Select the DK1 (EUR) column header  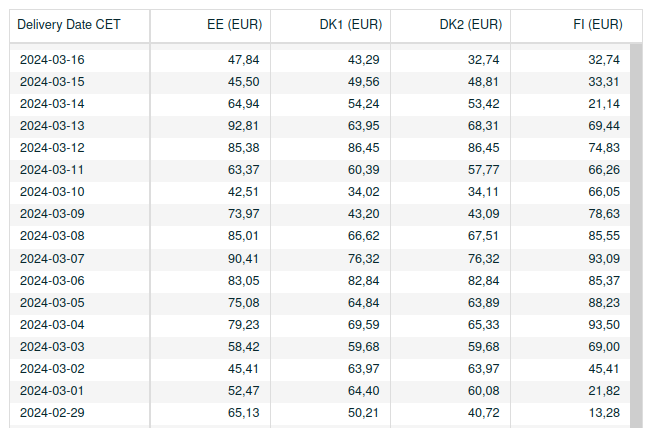click(x=330, y=25)
